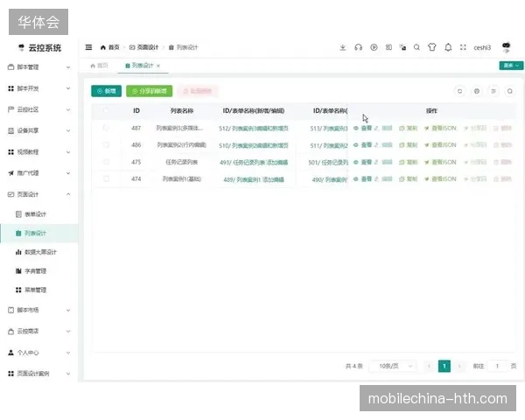This screenshot has height=420, width=525.
Task: Close the 列表设计 tab
Action: coord(158,66)
